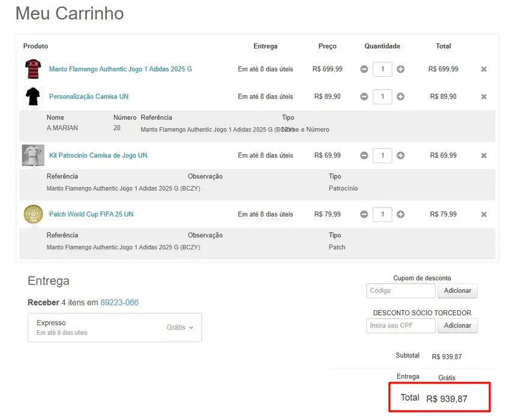Remove Manto Flamengo jersey from cart
This screenshot has height=420, width=512.
(x=484, y=70)
